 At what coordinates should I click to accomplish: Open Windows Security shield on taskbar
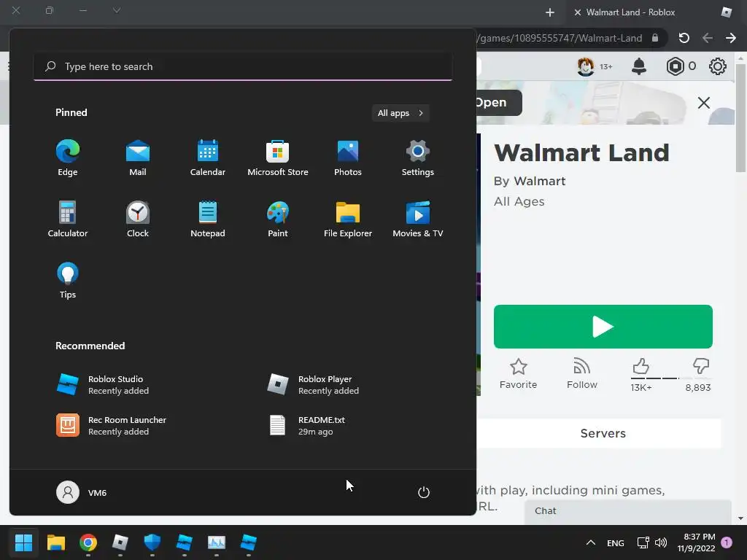152,542
